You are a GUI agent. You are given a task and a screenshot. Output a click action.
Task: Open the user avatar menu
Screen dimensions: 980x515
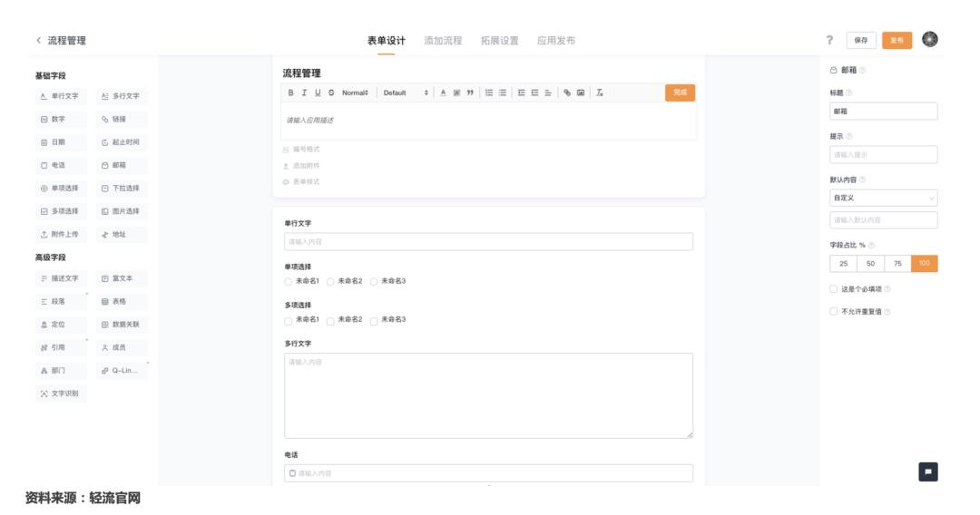[930, 39]
